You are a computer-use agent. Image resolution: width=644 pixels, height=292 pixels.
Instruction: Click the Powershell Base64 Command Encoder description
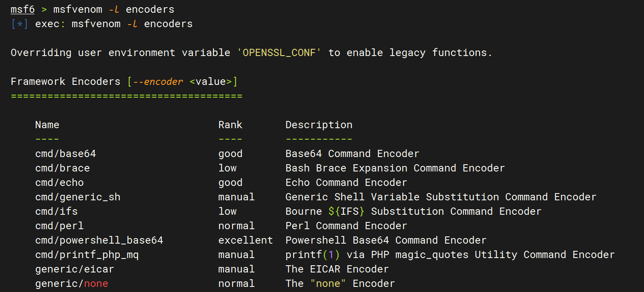pyautogui.click(x=386, y=240)
